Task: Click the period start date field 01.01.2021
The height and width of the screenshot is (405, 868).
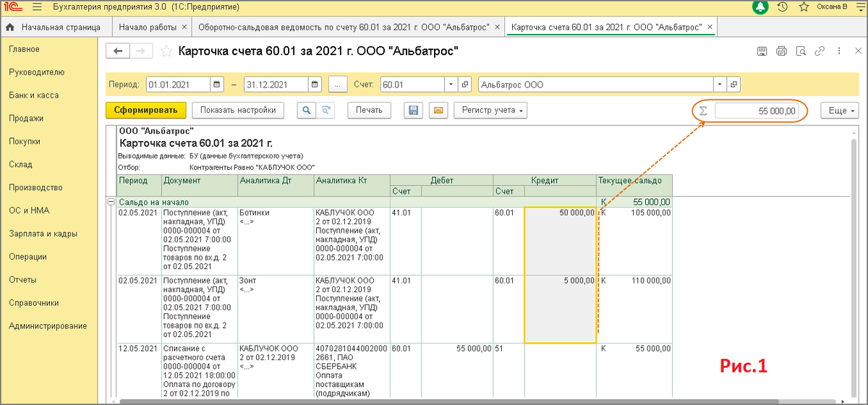Action: 179,85
